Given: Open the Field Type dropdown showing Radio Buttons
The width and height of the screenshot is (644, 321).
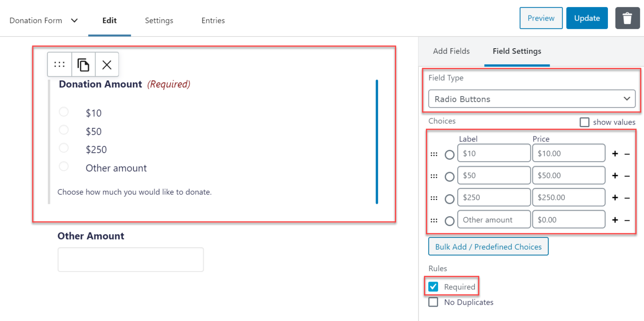Looking at the screenshot, I should (532, 99).
